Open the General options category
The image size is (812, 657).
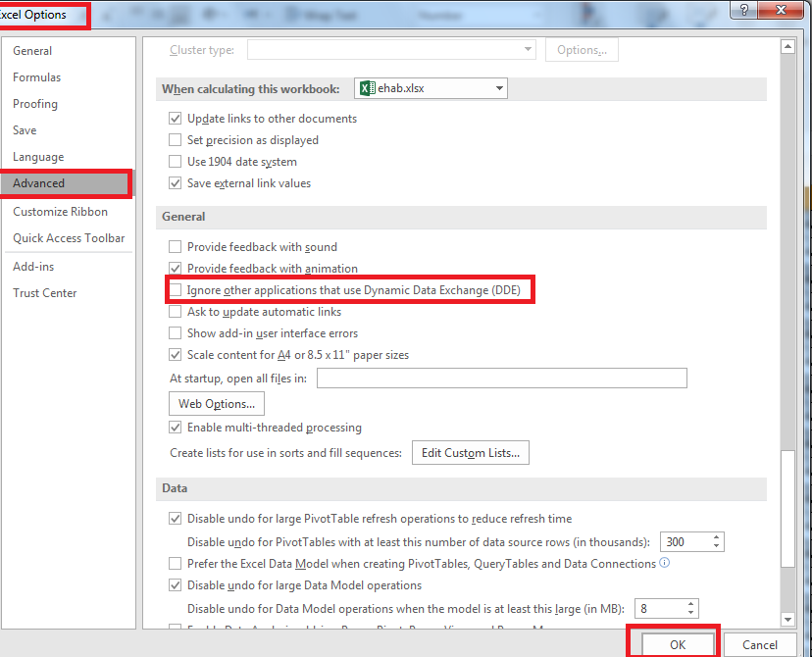(32, 51)
